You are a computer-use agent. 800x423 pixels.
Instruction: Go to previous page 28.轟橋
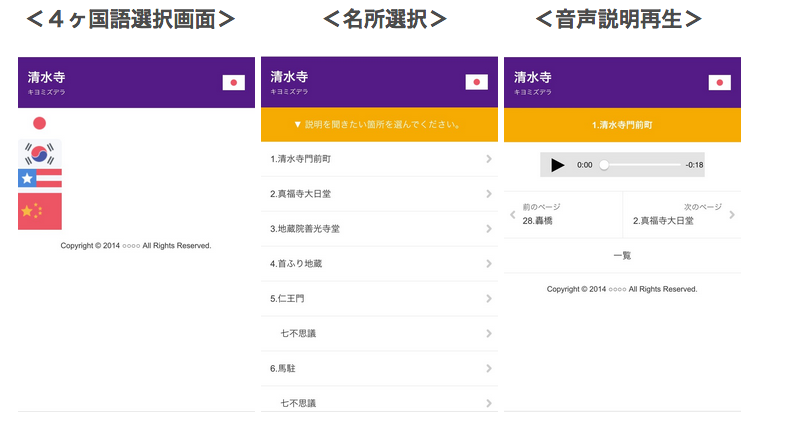(x=562, y=214)
